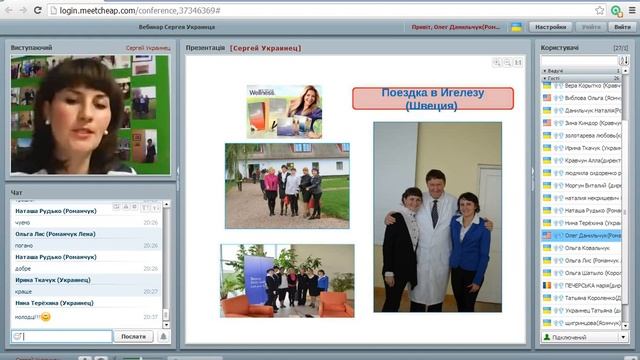Select user Вера Корытко
Image resolution: width=640 pixels, height=360 pixels.
581,86
